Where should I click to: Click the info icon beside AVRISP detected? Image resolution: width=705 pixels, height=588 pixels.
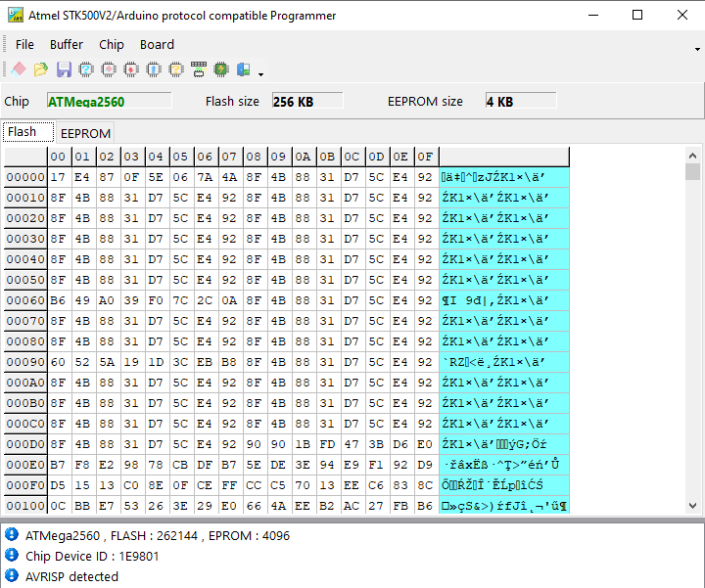click(x=12, y=575)
